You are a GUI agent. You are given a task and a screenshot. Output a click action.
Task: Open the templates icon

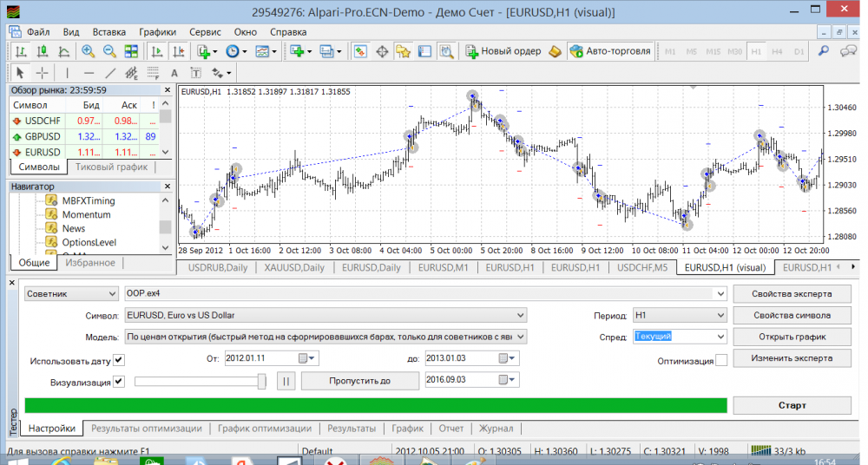tap(265, 51)
